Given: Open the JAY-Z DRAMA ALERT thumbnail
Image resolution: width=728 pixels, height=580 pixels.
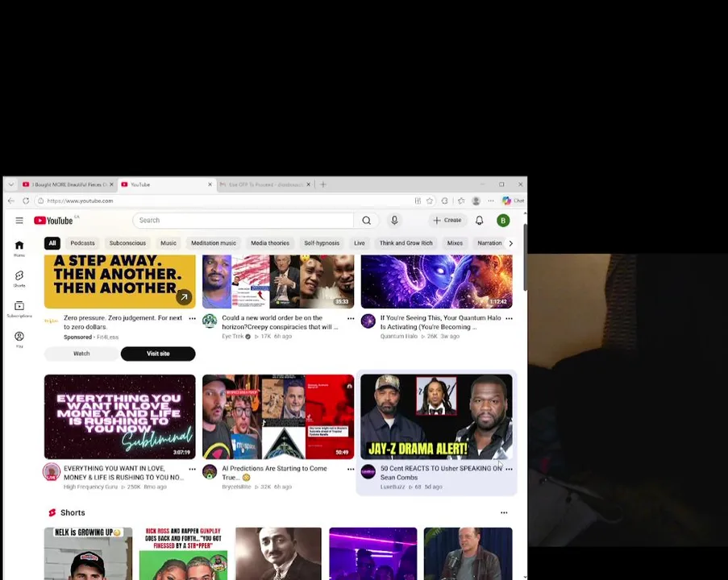Looking at the screenshot, I should point(436,416).
